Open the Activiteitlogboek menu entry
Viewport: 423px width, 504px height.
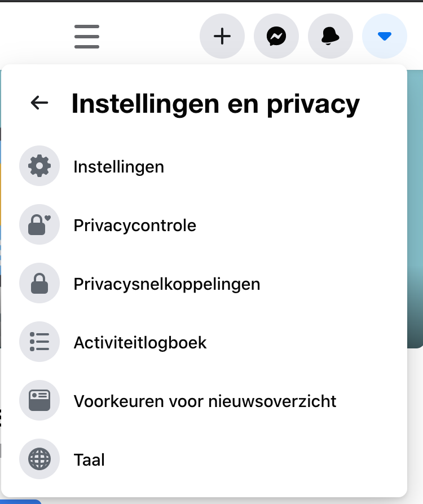click(x=140, y=343)
